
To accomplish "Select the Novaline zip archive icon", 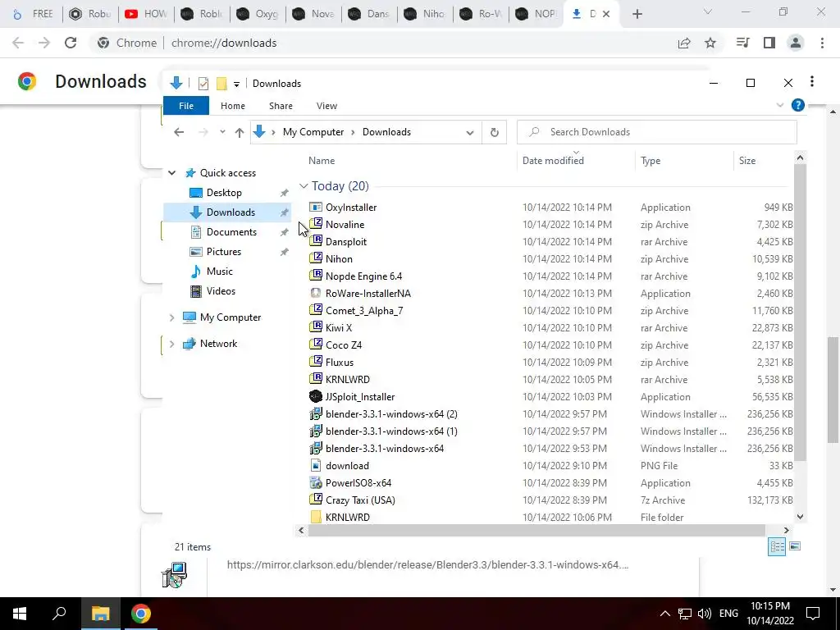I will [x=316, y=224].
